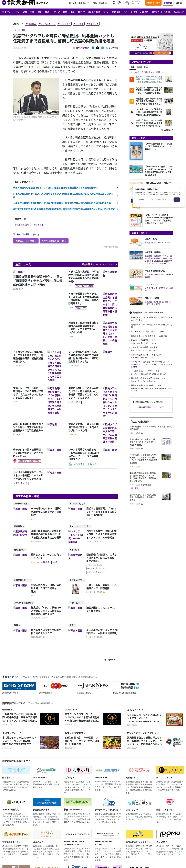Share article on X

coord(97,48)
